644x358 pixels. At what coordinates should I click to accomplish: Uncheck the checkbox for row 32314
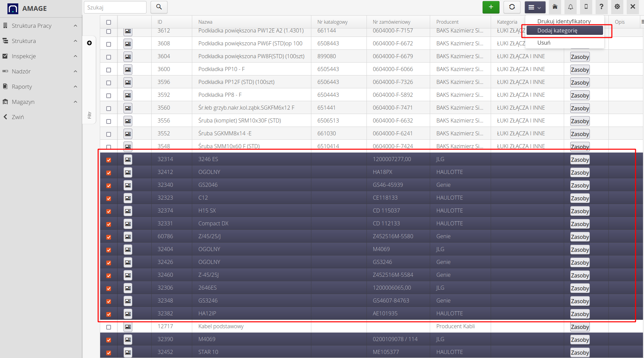[x=109, y=160]
